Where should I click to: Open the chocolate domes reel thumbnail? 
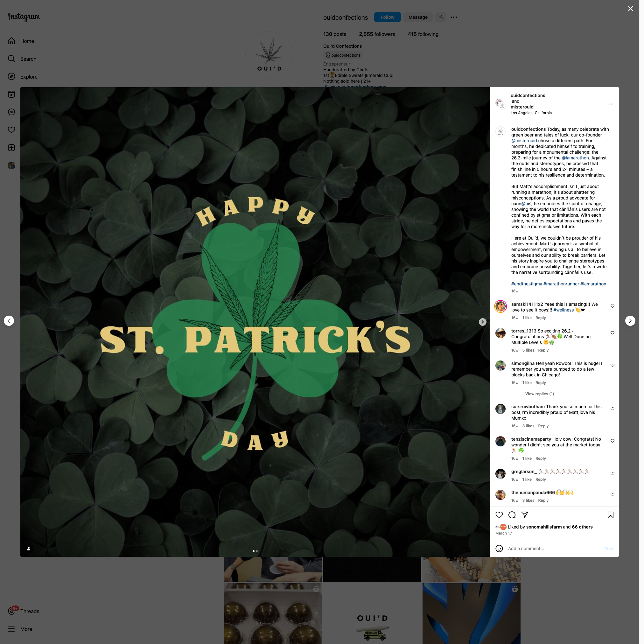pyautogui.click(x=273, y=613)
